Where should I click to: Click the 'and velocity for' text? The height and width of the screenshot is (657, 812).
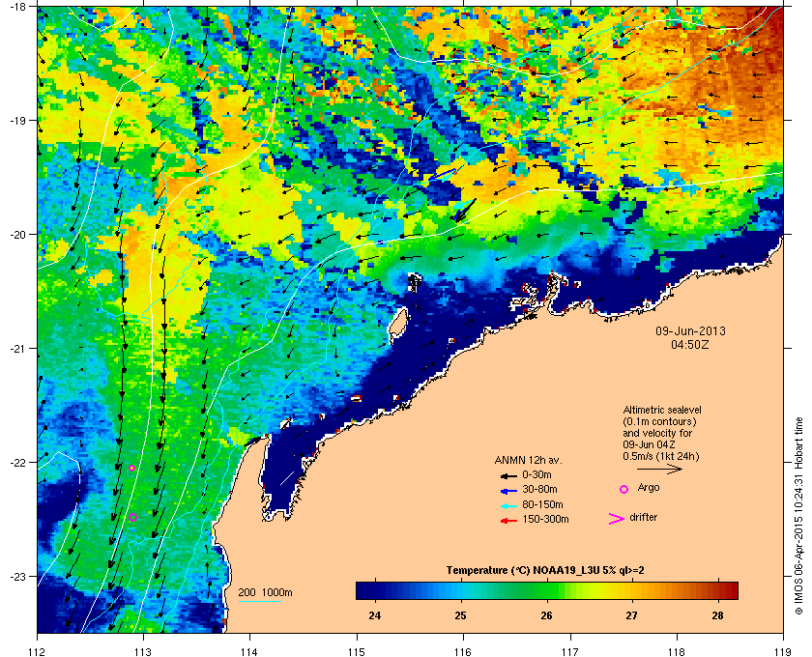tap(657, 433)
